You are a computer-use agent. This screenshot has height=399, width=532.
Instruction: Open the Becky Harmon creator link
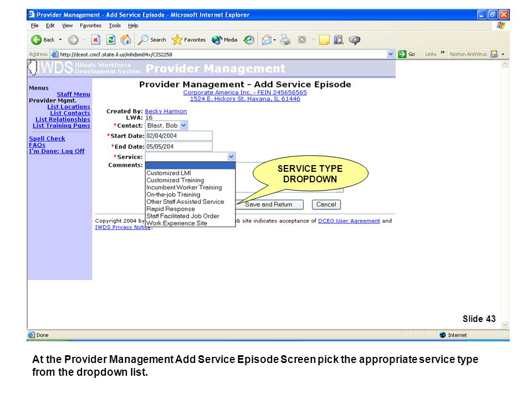click(x=166, y=111)
